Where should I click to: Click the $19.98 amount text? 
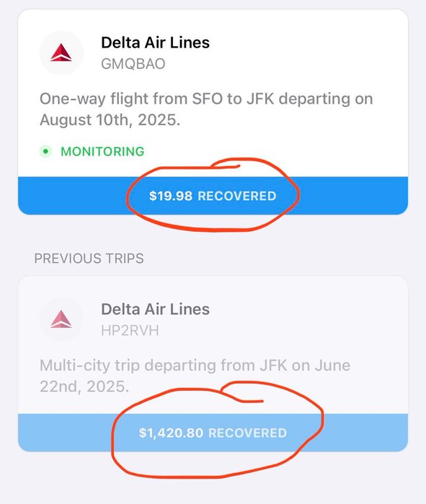171,196
